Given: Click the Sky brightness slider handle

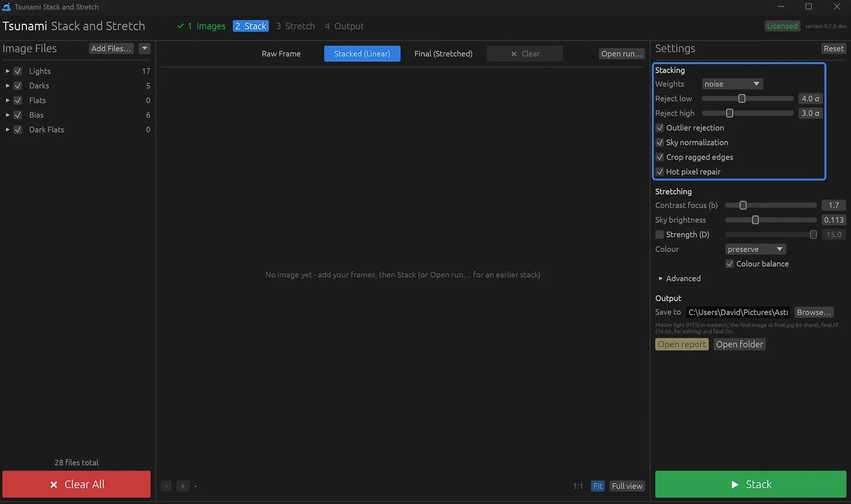Looking at the screenshot, I should [x=755, y=220].
